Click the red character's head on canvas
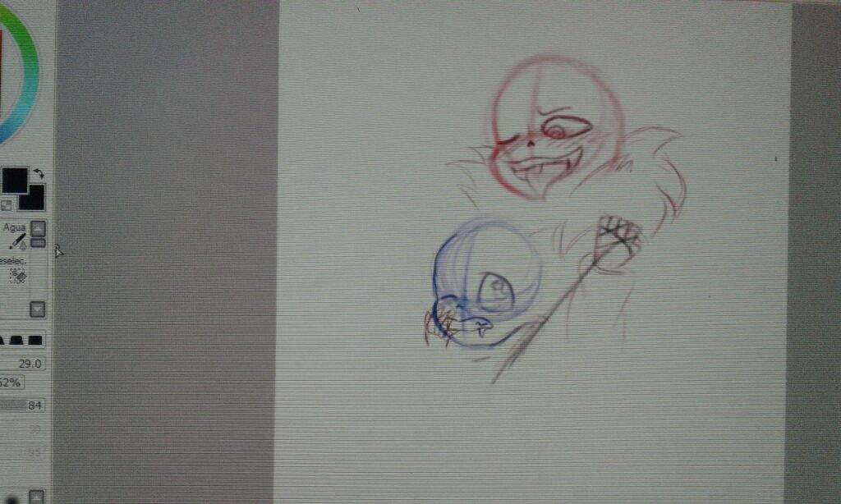Screen dimensions: 841x504 pyautogui.click(x=558, y=127)
